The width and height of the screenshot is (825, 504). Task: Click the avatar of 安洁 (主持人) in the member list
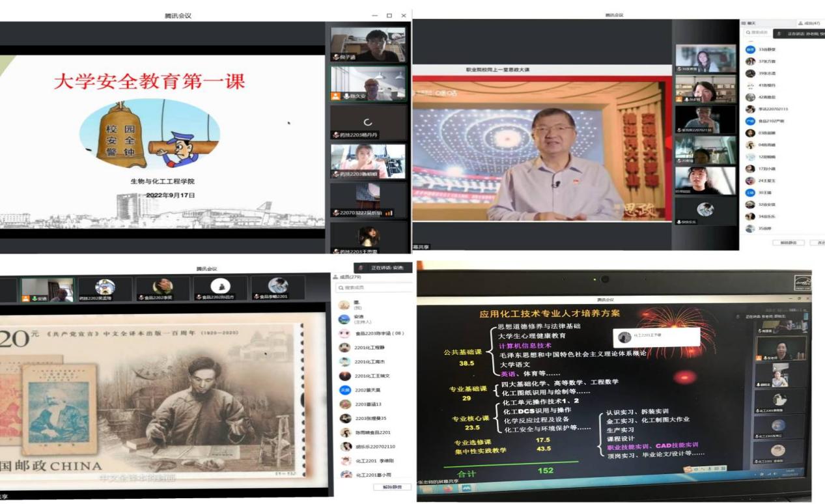[x=344, y=319]
